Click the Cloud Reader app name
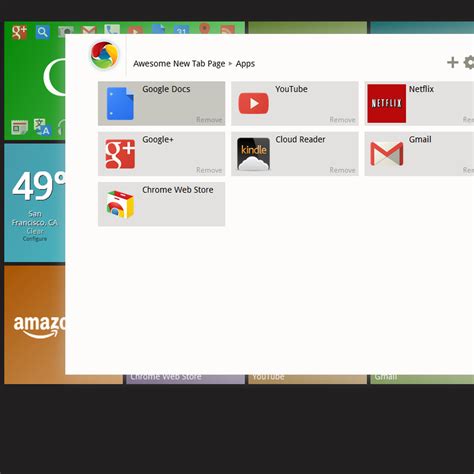This screenshot has height=474, width=474. (300, 139)
